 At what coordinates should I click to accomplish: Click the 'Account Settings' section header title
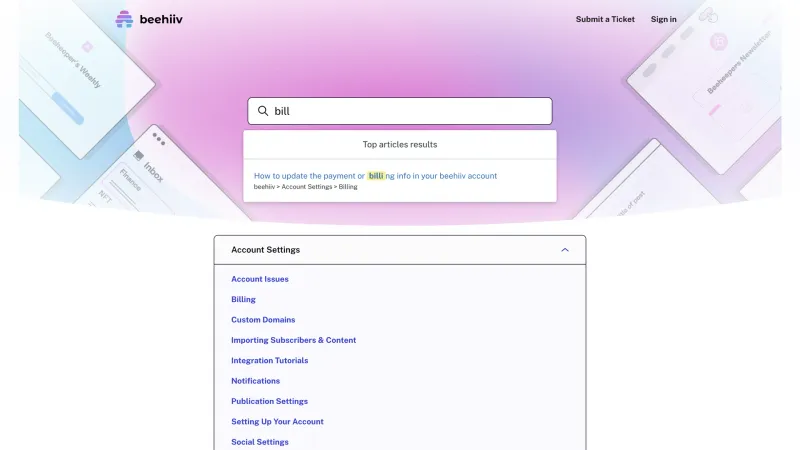[265, 250]
